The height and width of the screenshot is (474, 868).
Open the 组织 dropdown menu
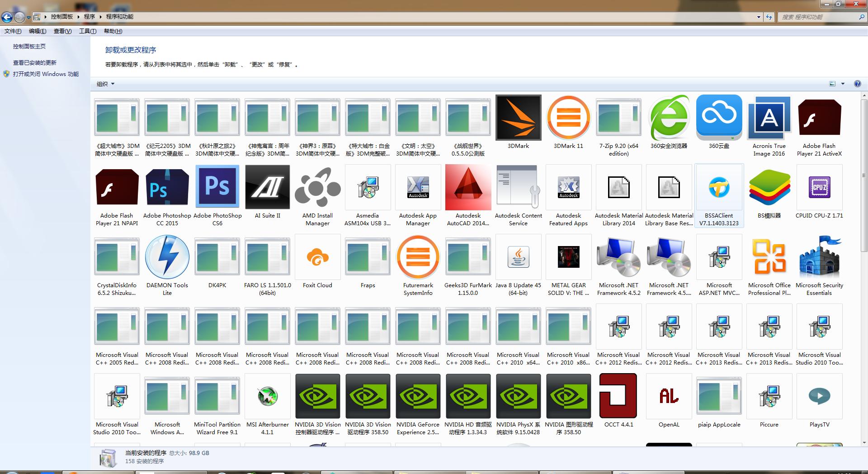105,84
